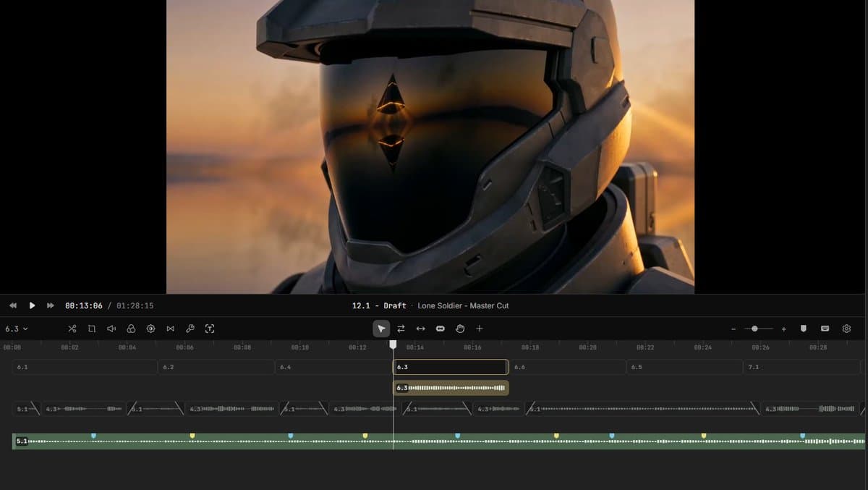Select the pill-shaped link tool
This screenshot has width=868, height=490.
click(440, 329)
